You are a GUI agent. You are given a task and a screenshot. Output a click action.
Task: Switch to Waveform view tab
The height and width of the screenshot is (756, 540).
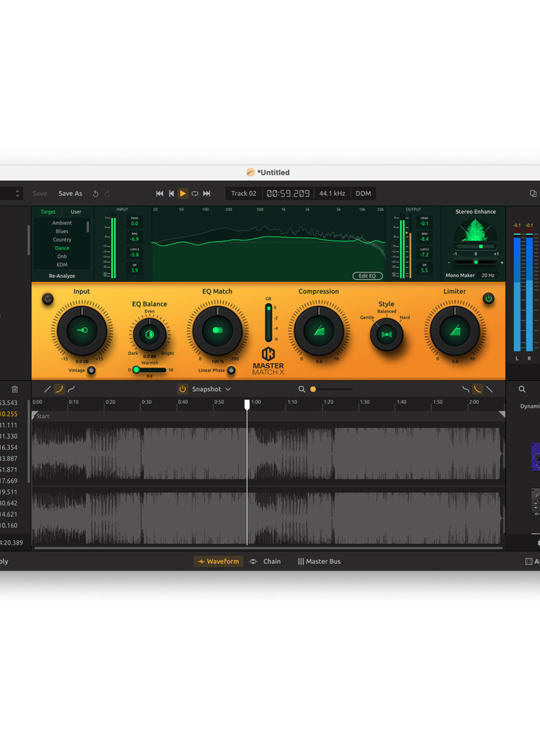click(x=218, y=561)
